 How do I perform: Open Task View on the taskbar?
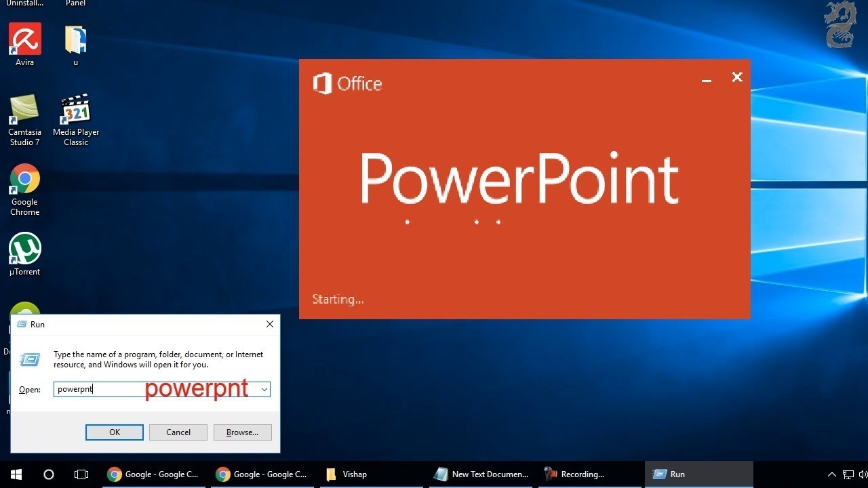coord(81,474)
